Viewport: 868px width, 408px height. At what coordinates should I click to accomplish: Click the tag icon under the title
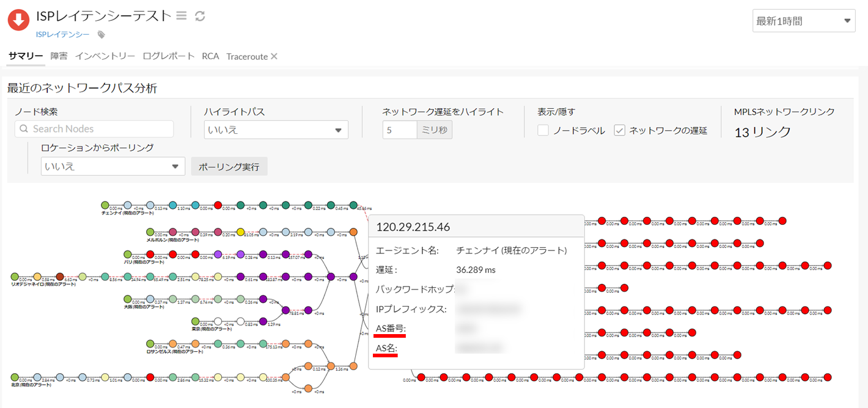coord(101,35)
